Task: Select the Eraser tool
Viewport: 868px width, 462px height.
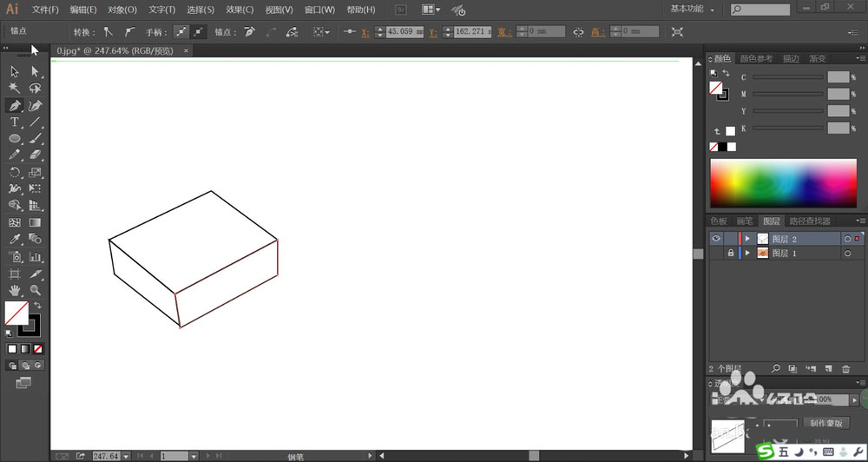Action: click(35, 155)
